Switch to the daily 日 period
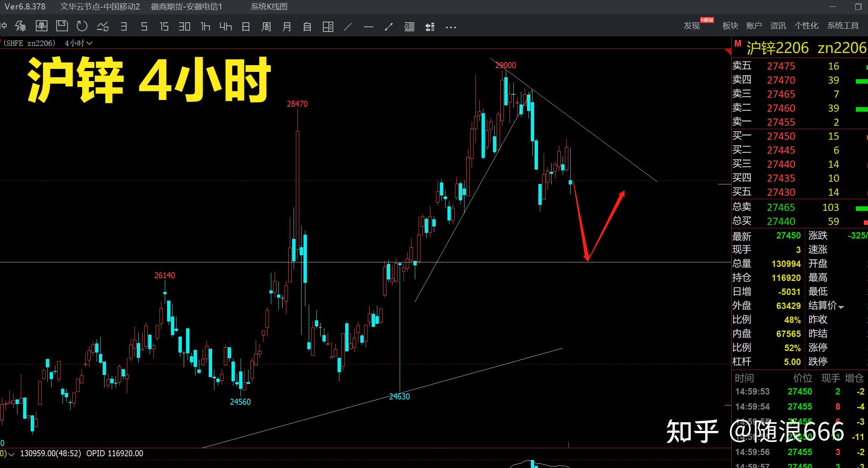 click(246, 27)
